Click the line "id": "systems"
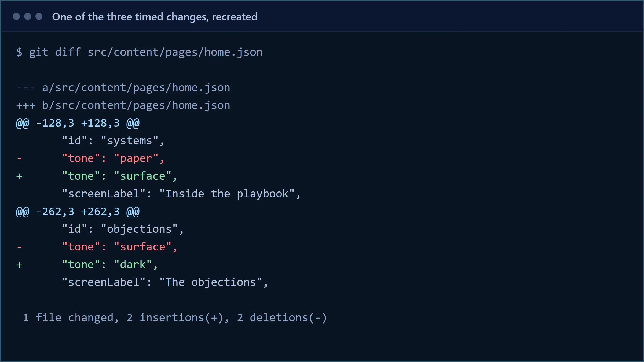Viewport: 644px width, 362px height. click(x=113, y=141)
